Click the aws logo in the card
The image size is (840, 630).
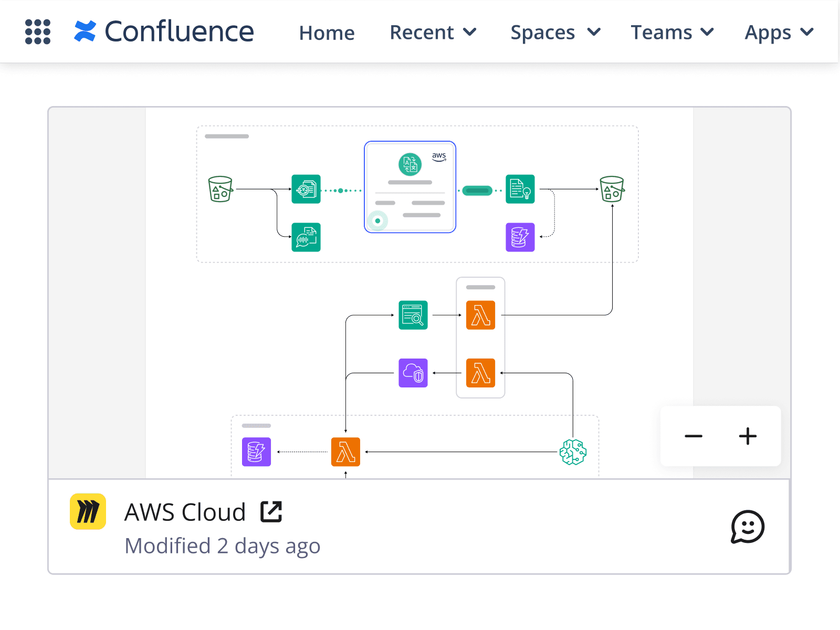439,156
